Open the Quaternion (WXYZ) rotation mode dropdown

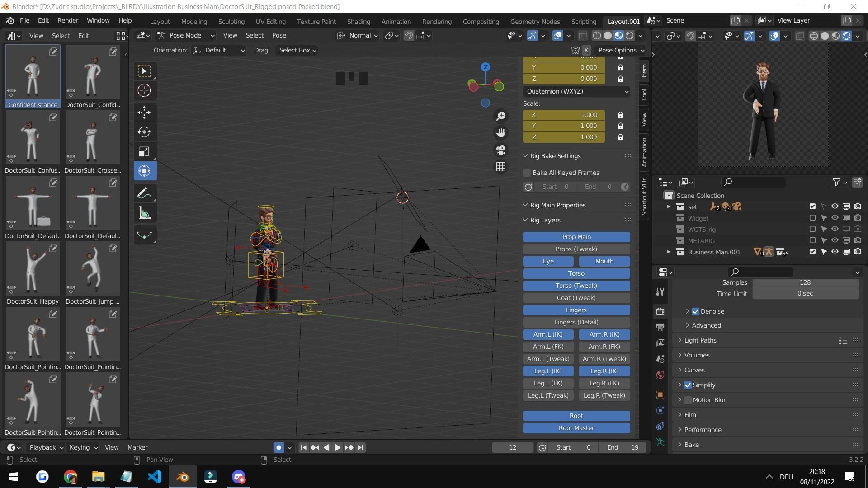(576, 91)
